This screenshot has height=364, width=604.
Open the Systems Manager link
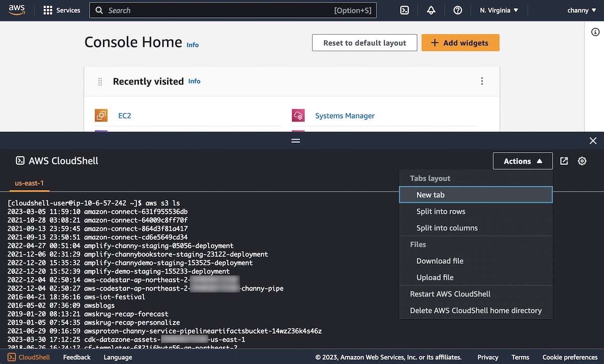click(x=345, y=116)
